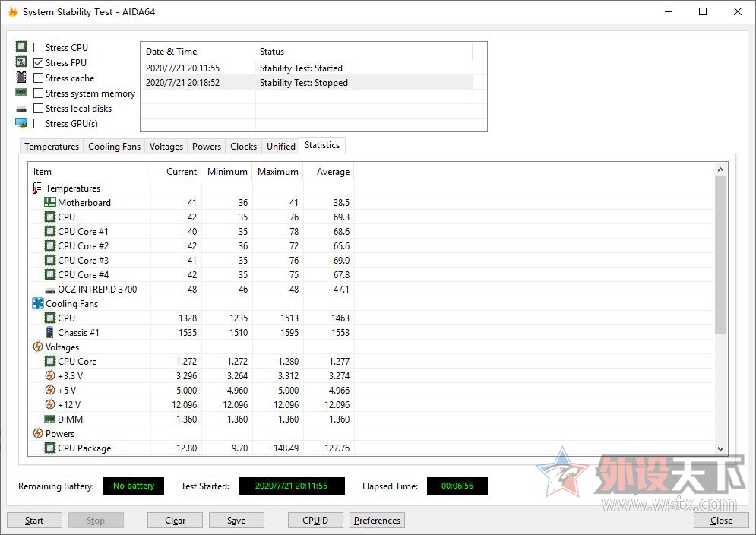
Task: Click the Status log column header
Action: (363, 52)
